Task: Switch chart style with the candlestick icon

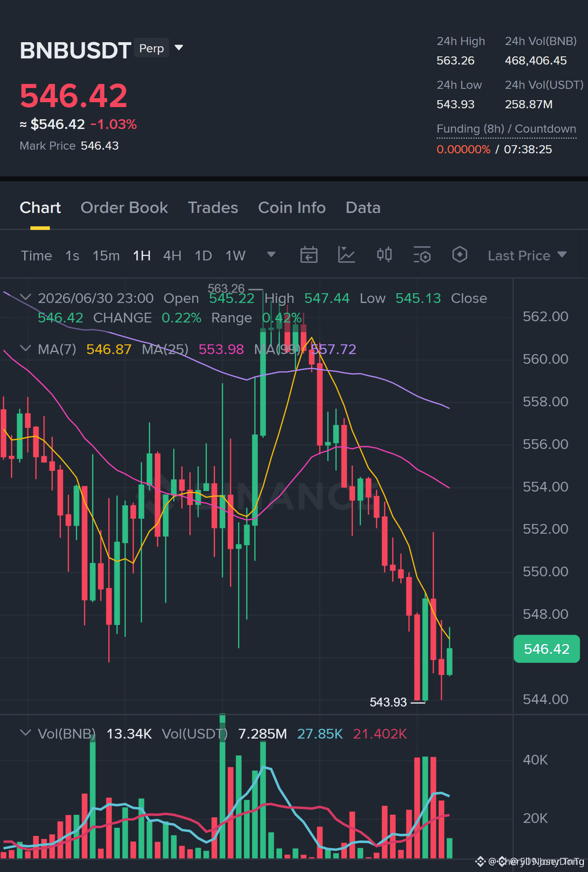Action: (x=384, y=255)
